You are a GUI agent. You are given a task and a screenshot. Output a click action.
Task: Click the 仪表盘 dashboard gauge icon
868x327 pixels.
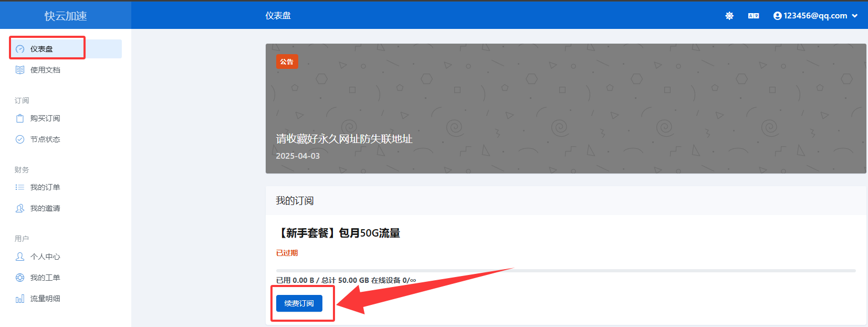pos(20,49)
